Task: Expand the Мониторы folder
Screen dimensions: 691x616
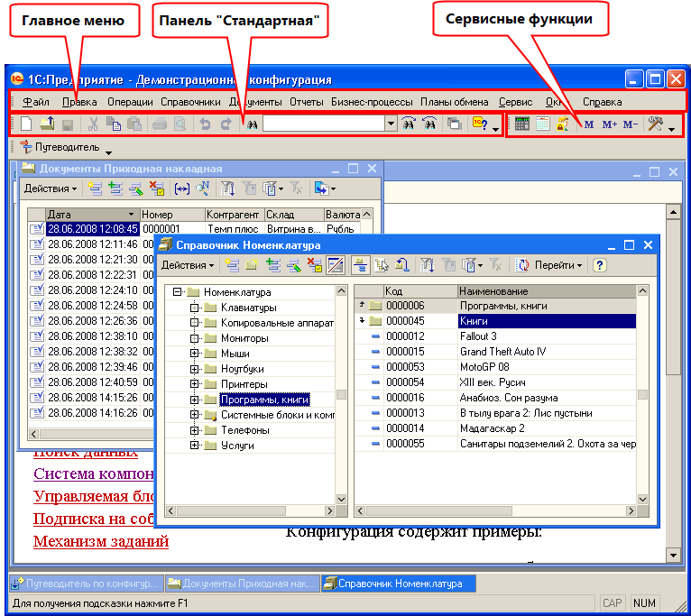Action: tap(194, 338)
